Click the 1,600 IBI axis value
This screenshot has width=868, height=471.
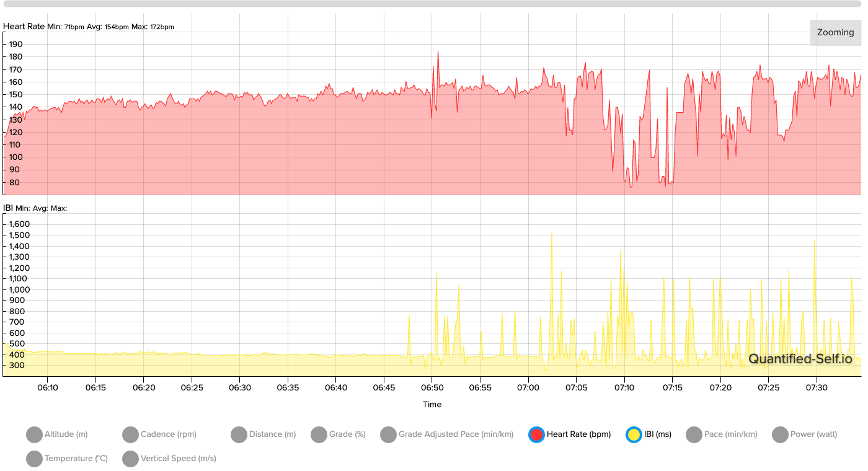[19, 224]
